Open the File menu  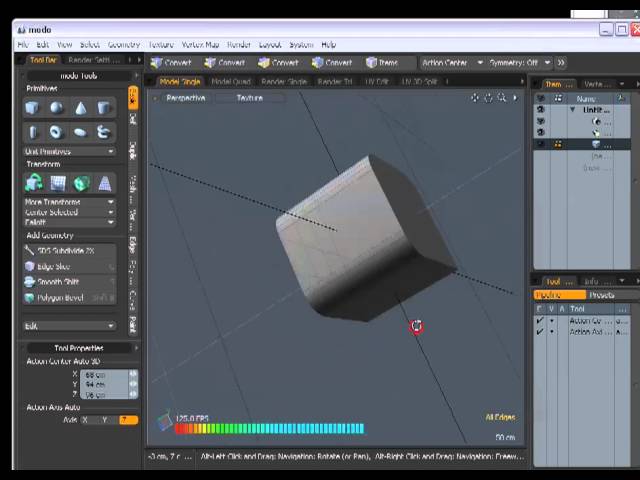click(23, 45)
